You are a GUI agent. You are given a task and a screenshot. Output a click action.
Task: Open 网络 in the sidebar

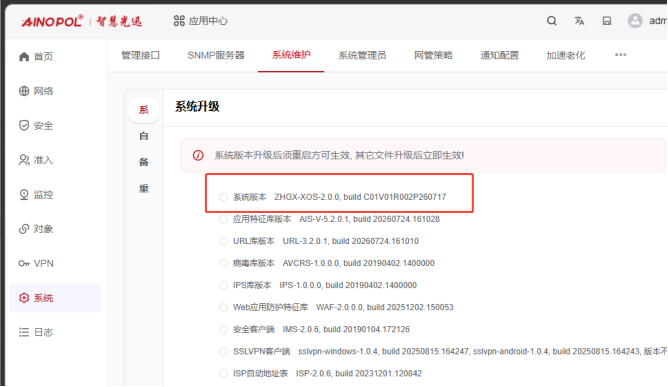(x=36, y=91)
